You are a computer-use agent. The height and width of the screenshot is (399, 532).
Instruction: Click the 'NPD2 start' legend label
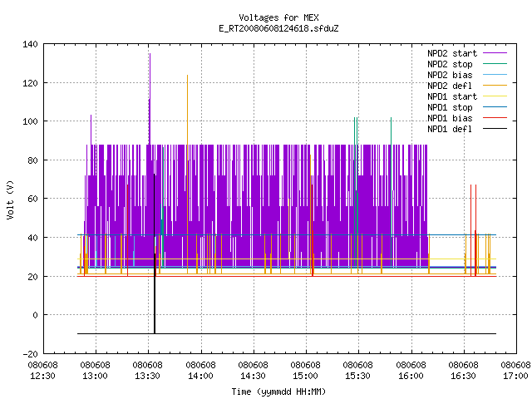click(452, 53)
